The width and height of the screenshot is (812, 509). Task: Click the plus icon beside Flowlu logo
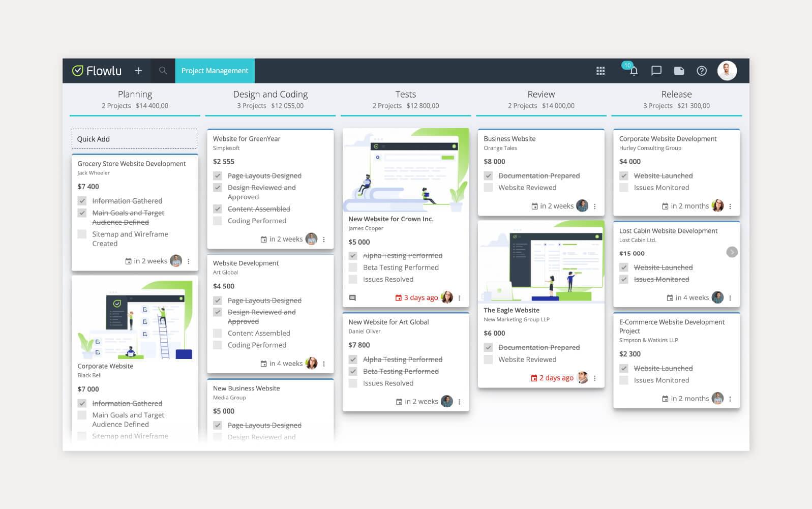138,71
